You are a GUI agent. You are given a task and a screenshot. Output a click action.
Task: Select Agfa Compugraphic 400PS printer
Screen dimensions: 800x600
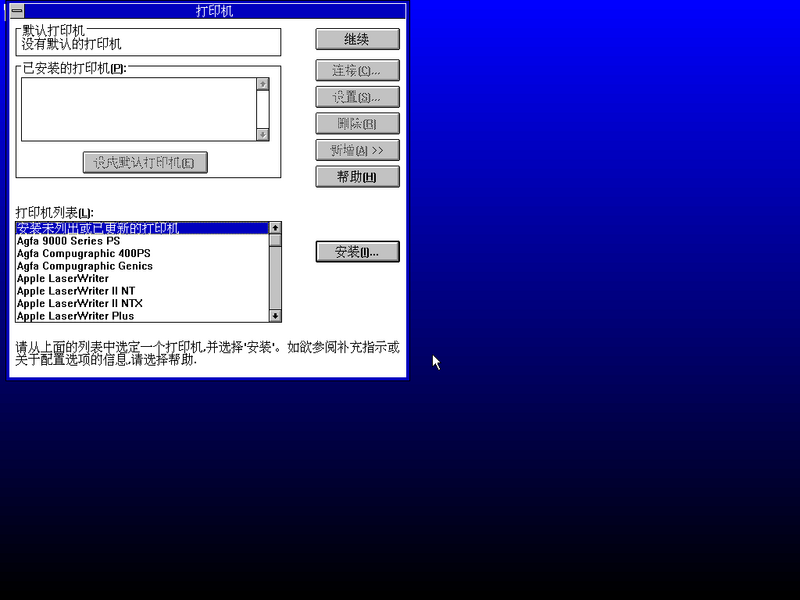[x=142, y=253]
